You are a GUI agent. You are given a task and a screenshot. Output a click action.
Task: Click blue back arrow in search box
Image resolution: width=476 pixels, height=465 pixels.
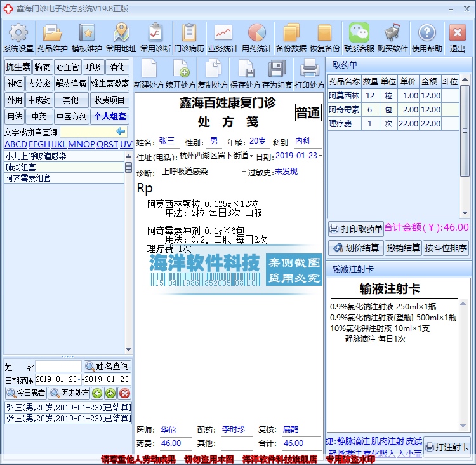(x=121, y=131)
